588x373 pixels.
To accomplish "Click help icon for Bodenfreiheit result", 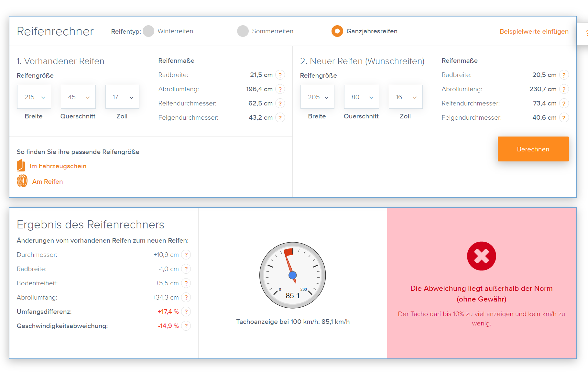I will pos(186,283).
